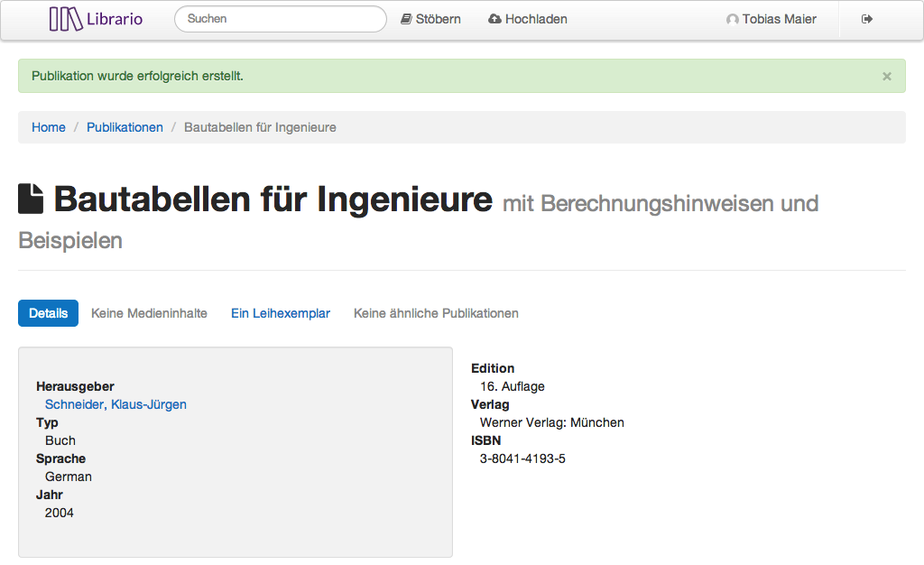This screenshot has width=924, height=565.
Task: Open the Keine Medieninhalte tab
Action: coord(149,312)
